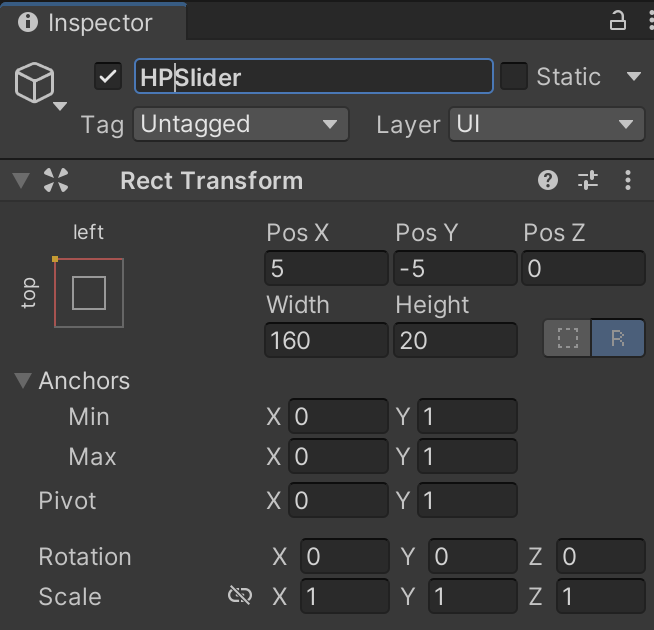Click the Rect Transform component icon

tap(57, 181)
